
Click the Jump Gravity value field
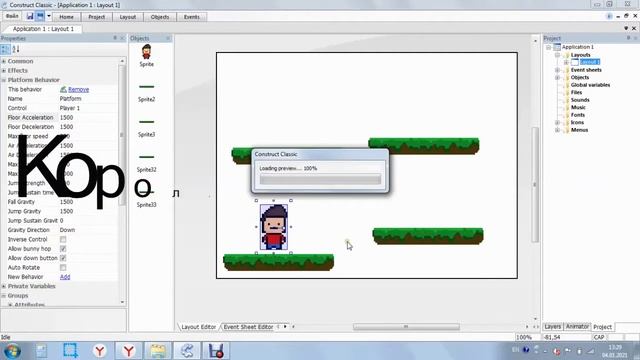click(88, 211)
